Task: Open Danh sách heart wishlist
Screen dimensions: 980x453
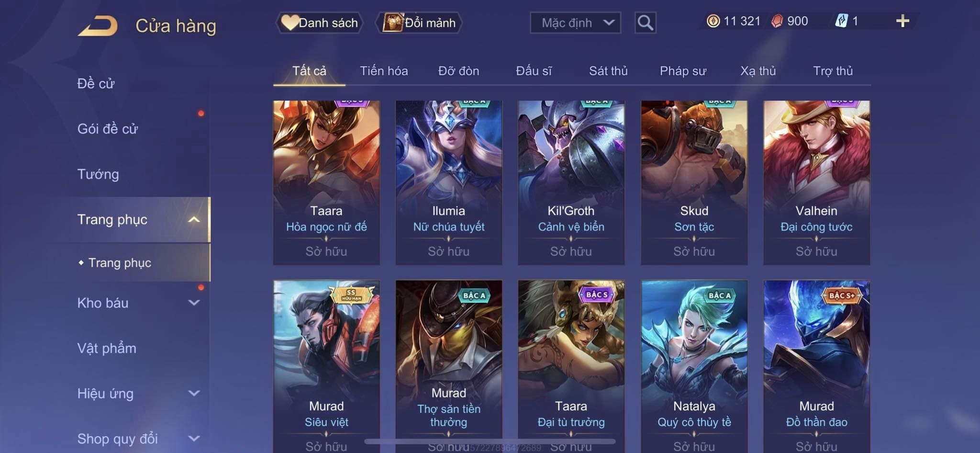Action: pos(319,23)
